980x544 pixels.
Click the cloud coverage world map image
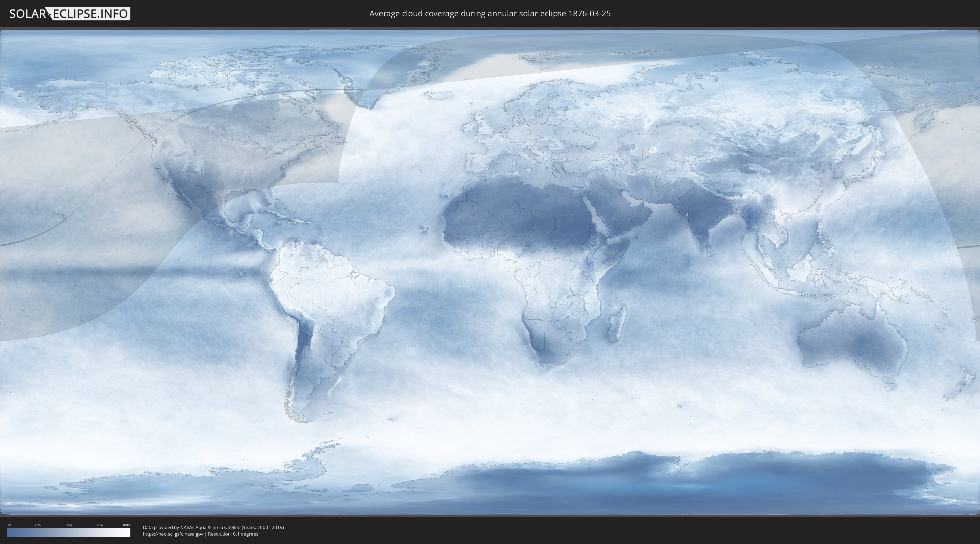coord(490,272)
